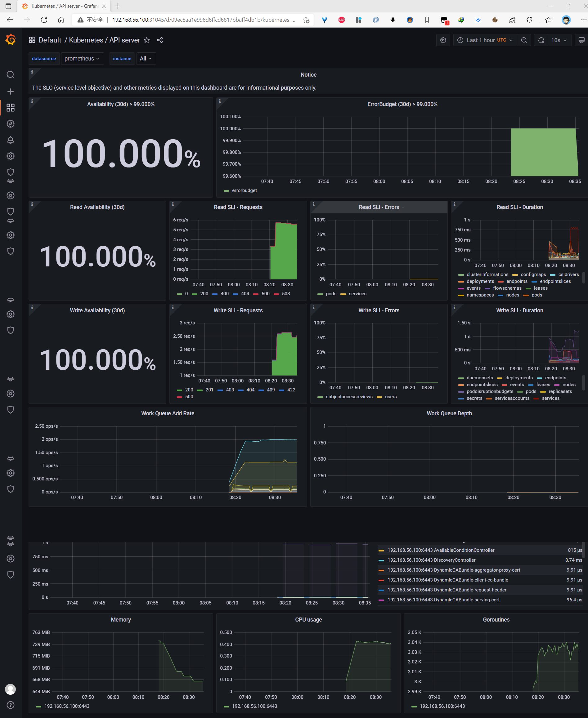The image size is (588, 718).
Task: Open the CPU usage panel title
Action: pyautogui.click(x=308, y=619)
